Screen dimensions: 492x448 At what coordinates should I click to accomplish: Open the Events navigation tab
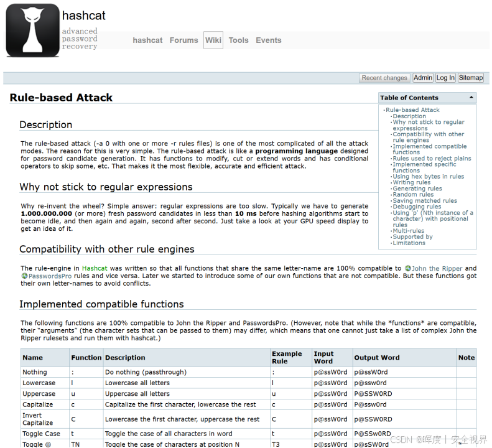click(x=269, y=40)
